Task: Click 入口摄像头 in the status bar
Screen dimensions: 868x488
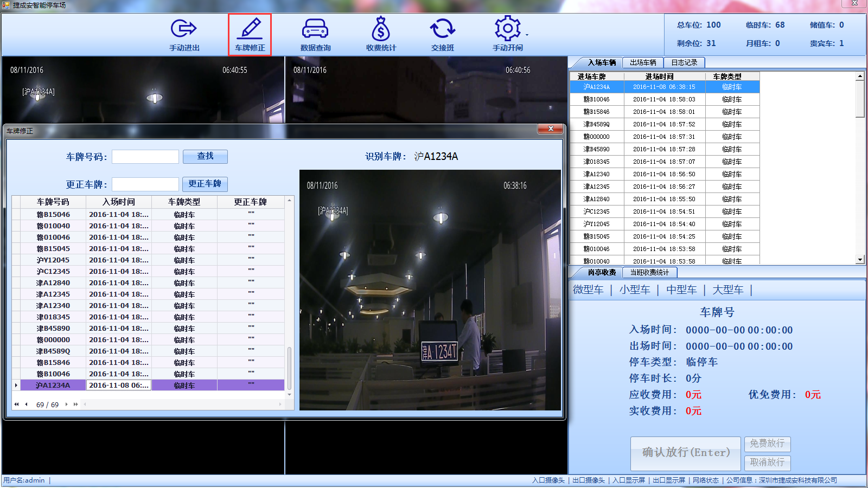Action: [548, 480]
